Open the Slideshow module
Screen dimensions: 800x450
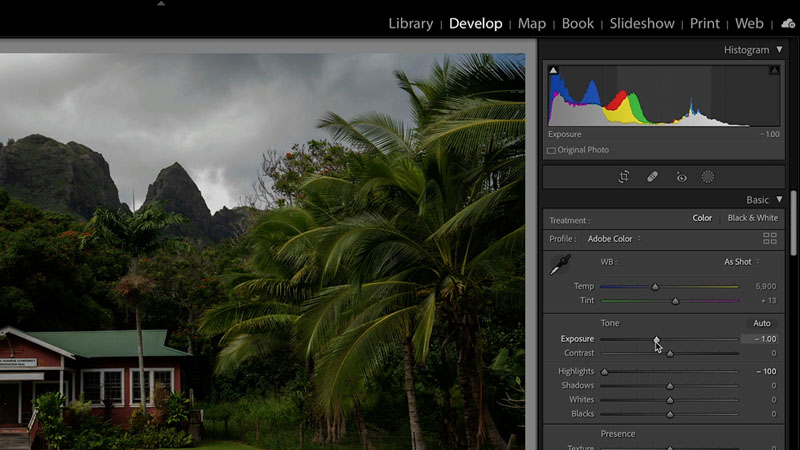coord(642,23)
